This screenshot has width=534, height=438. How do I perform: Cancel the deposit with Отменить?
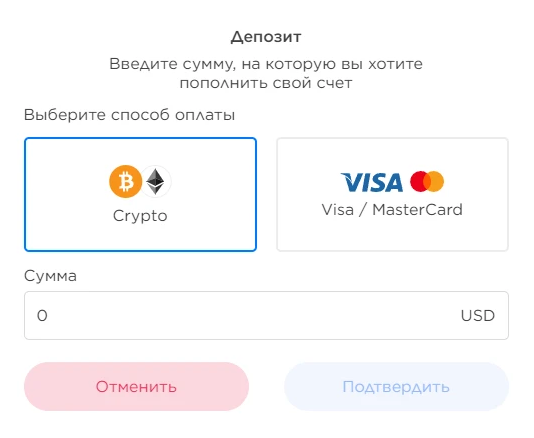[137, 387]
